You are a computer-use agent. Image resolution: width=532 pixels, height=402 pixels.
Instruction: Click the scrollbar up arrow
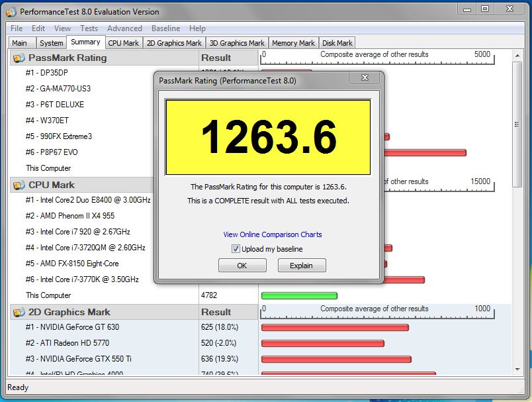[x=517, y=56]
